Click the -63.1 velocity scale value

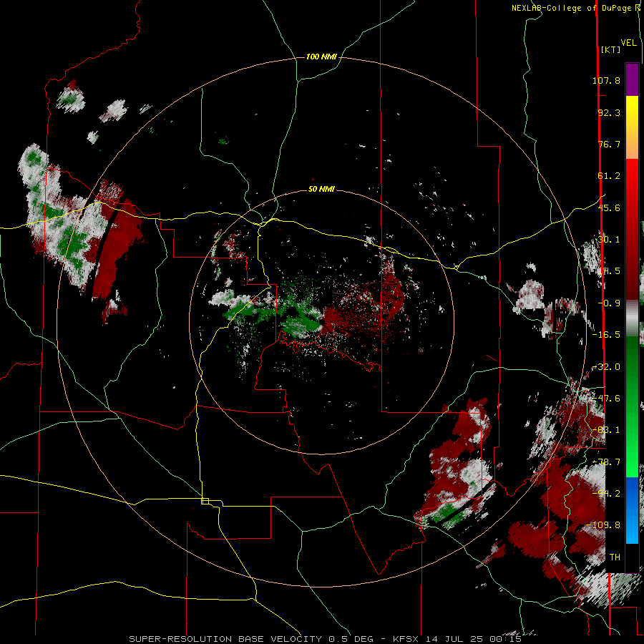tap(606, 430)
